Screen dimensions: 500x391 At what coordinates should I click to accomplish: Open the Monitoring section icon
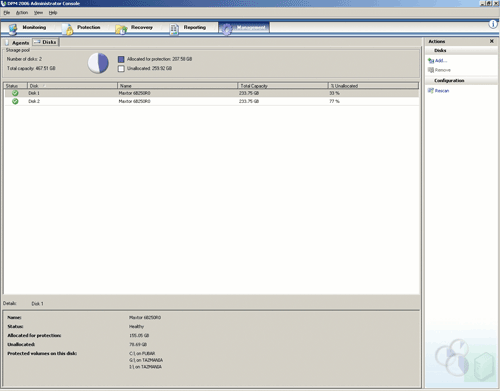(x=13, y=29)
